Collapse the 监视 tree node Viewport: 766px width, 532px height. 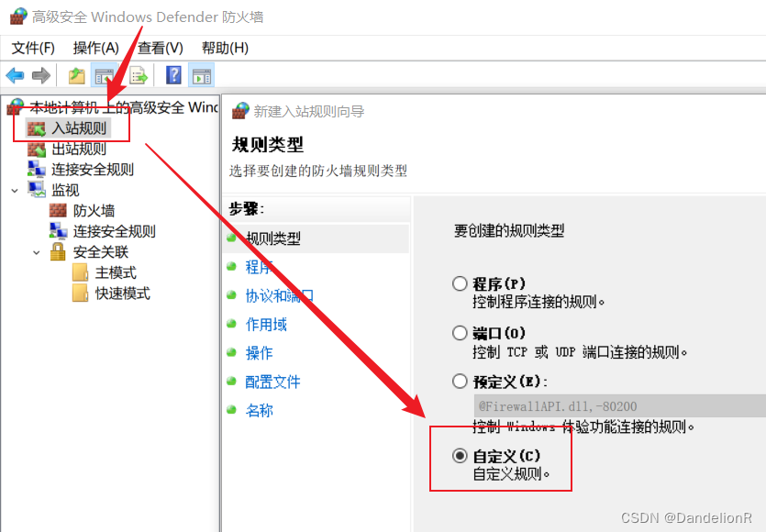pyautogui.click(x=13, y=189)
